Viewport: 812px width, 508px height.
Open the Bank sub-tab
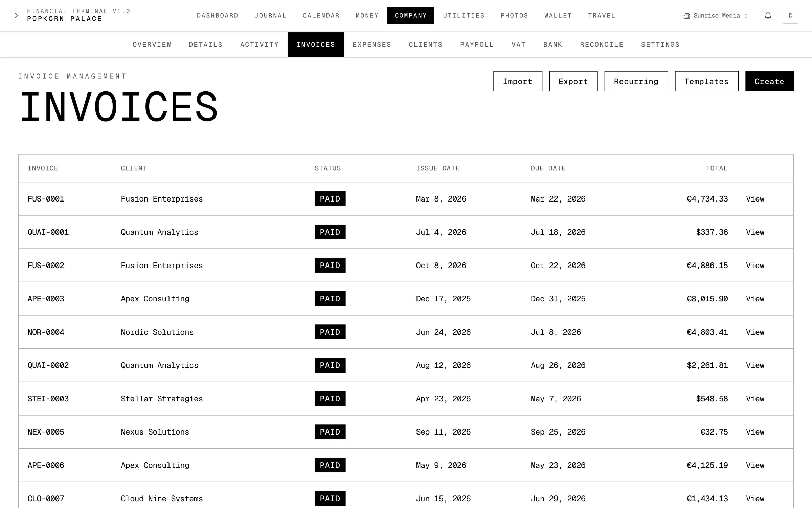pos(553,45)
